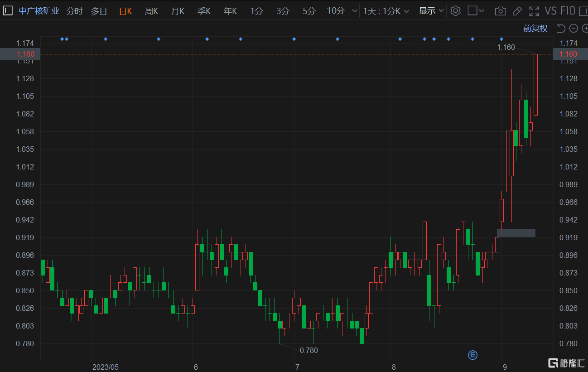The width and height of the screenshot is (588, 372).
Task: Toggle the left sidebar panel icon
Action: (8, 11)
